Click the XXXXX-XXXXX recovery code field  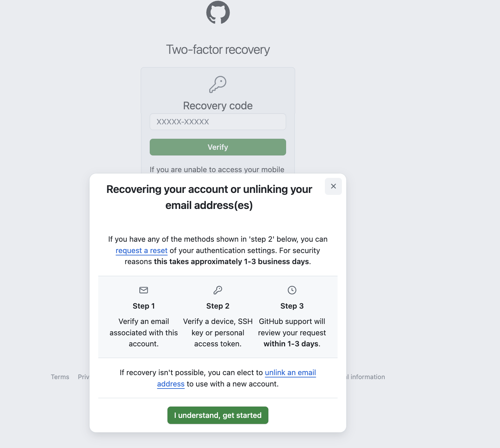218,122
